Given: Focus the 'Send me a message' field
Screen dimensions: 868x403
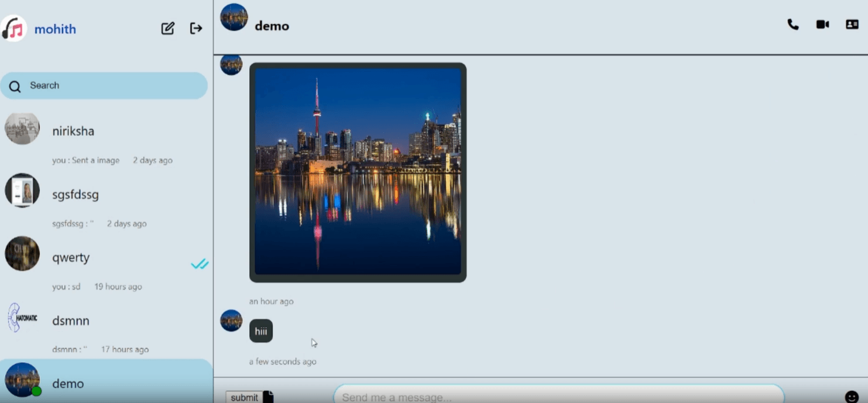Looking at the screenshot, I should (x=559, y=394).
